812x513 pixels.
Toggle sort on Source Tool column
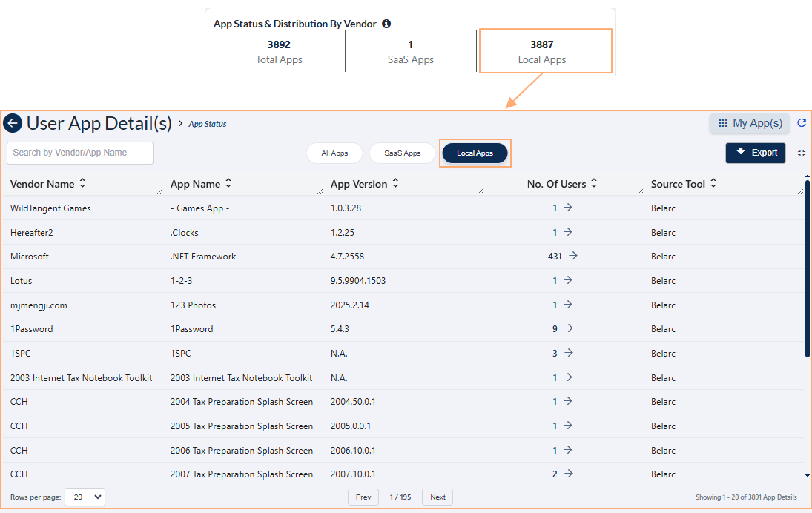(x=713, y=183)
